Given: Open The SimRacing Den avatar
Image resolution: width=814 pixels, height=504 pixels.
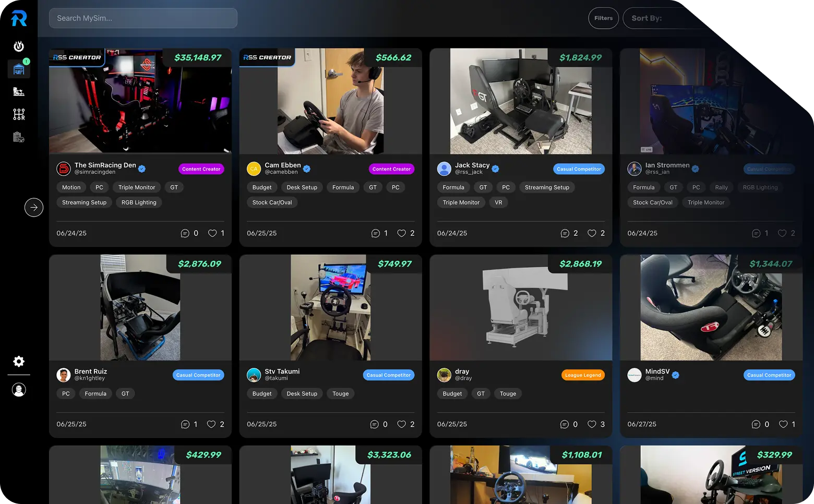Looking at the screenshot, I should pyautogui.click(x=64, y=169).
